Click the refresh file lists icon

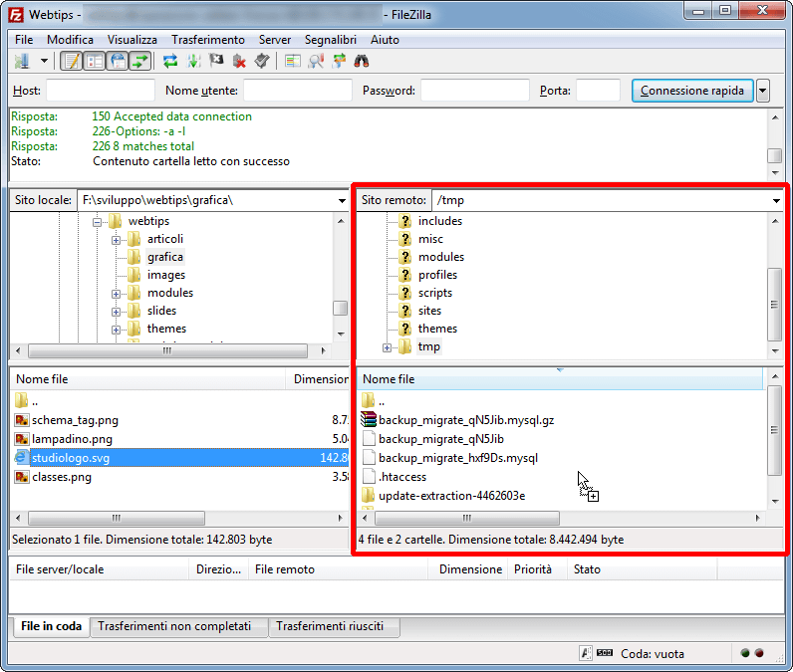(x=170, y=62)
